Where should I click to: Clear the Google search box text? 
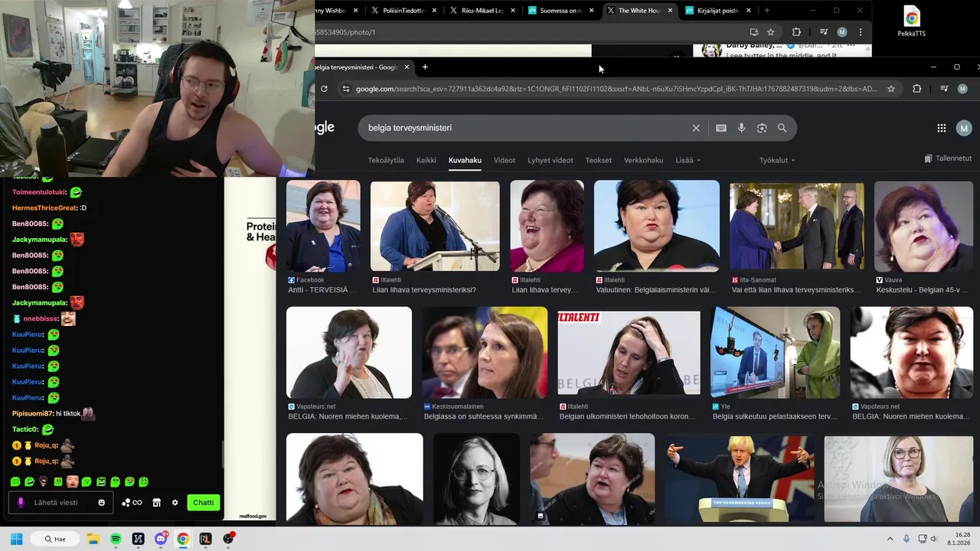(x=696, y=128)
